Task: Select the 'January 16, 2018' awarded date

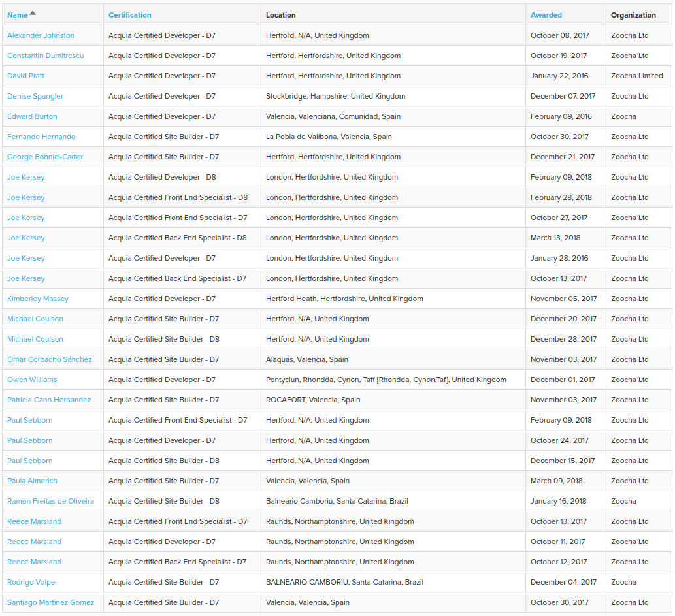Action: 558,500
